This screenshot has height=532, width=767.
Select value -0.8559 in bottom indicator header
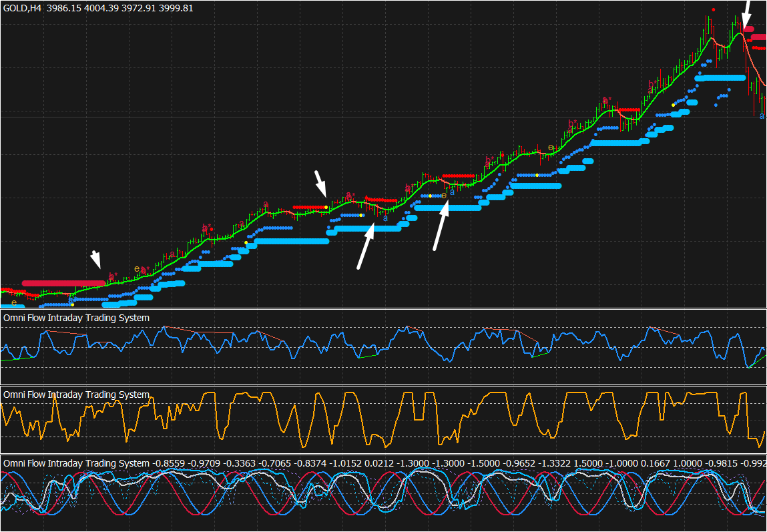click(170, 463)
